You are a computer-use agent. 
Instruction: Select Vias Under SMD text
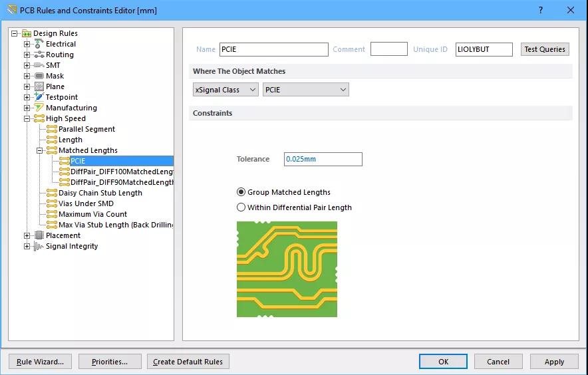click(x=86, y=203)
